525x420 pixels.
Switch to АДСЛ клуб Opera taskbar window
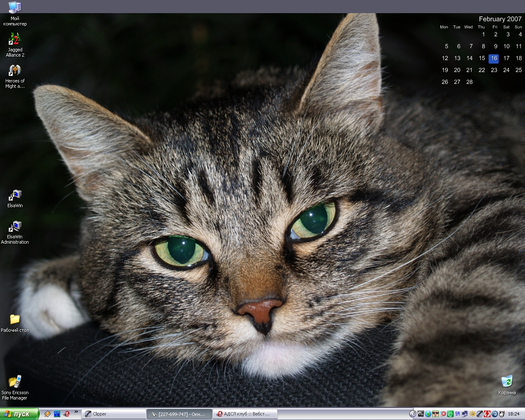point(245,414)
